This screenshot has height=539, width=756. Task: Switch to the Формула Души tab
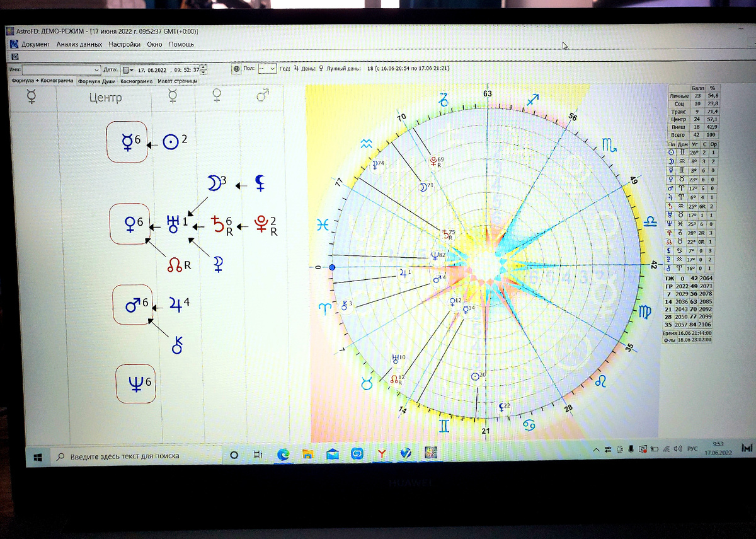[97, 81]
